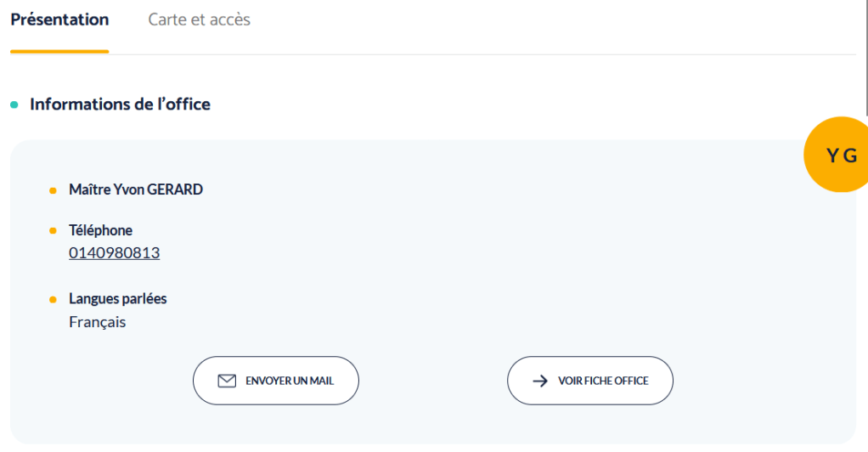The image size is (868, 452).
Task: Click the Français language text
Action: tap(97, 322)
